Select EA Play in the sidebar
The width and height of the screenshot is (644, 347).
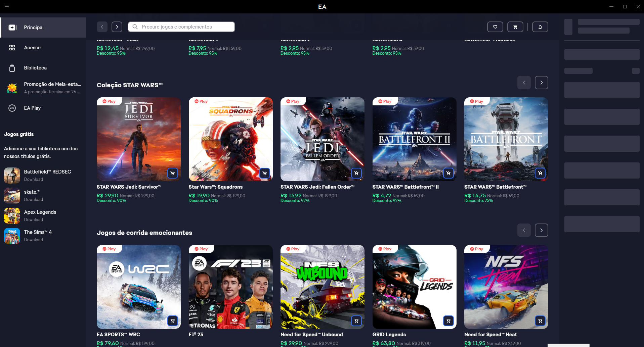click(x=32, y=108)
